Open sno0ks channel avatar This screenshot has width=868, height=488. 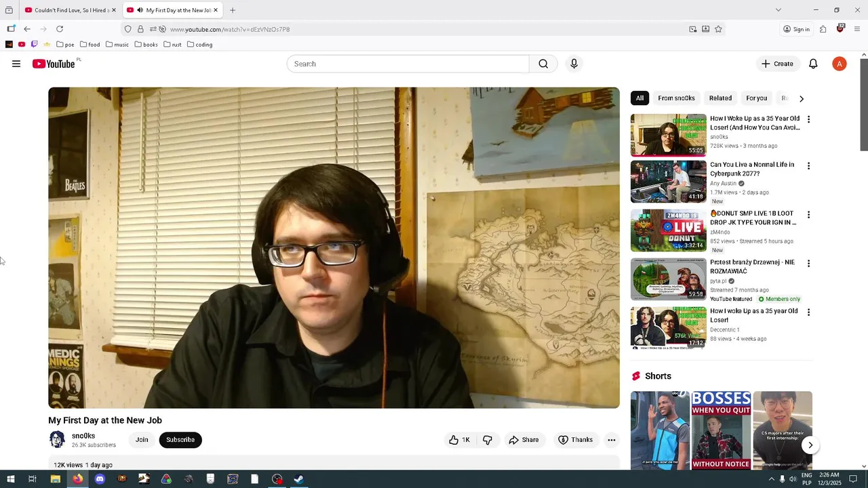57,440
